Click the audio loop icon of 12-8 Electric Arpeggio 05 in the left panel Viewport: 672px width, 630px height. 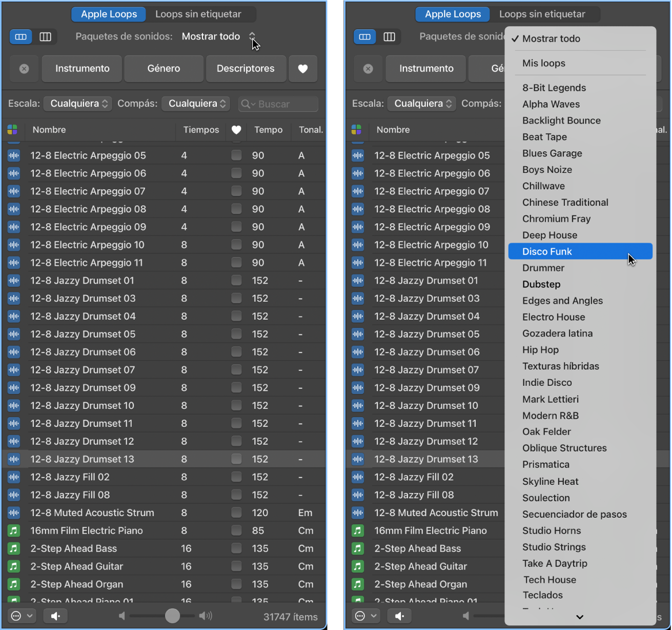14,155
